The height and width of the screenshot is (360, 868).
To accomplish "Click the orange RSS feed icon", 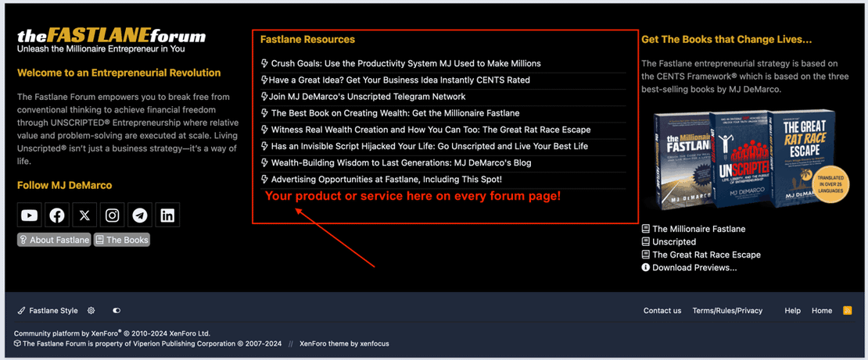I will pyautogui.click(x=848, y=311).
